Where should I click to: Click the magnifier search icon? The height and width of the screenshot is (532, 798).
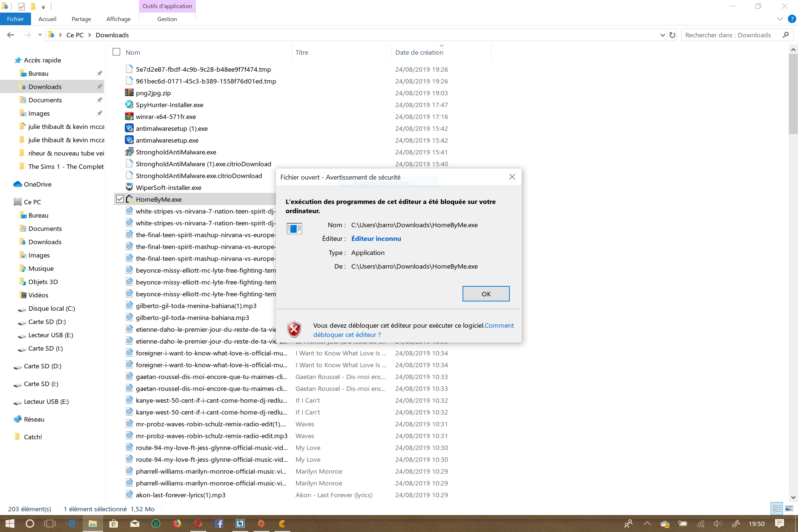pyautogui.click(x=785, y=35)
